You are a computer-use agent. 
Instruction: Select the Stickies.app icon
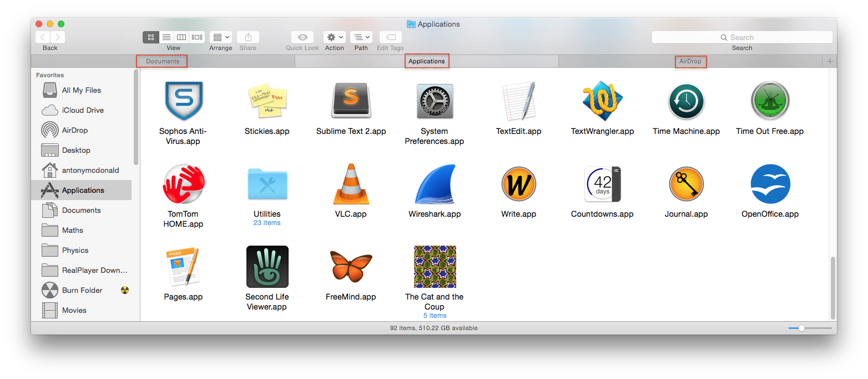[x=267, y=101]
